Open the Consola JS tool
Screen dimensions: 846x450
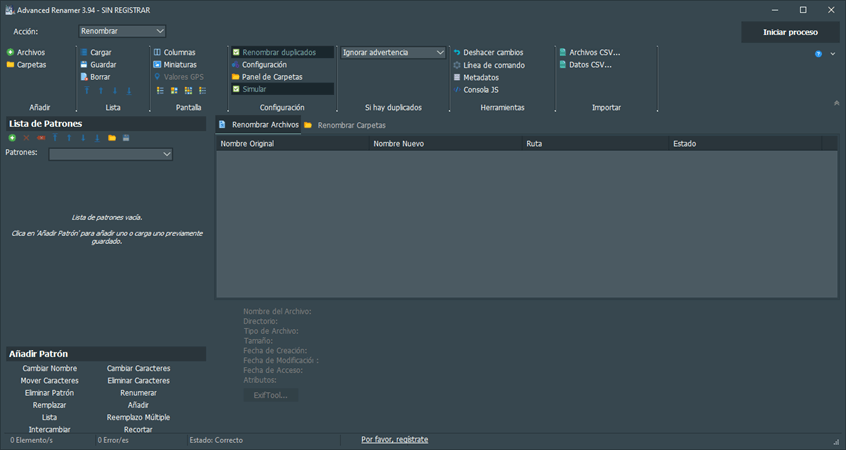pos(475,90)
